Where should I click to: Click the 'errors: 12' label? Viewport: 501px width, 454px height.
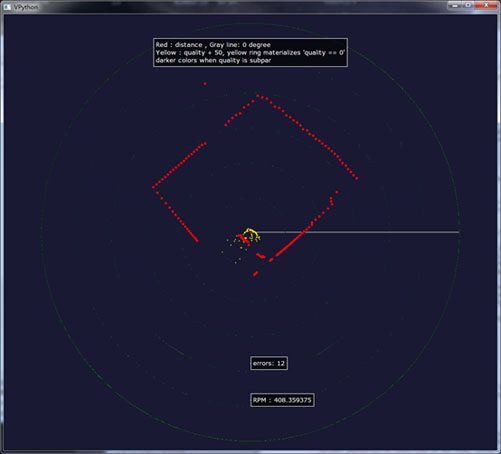point(269,363)
